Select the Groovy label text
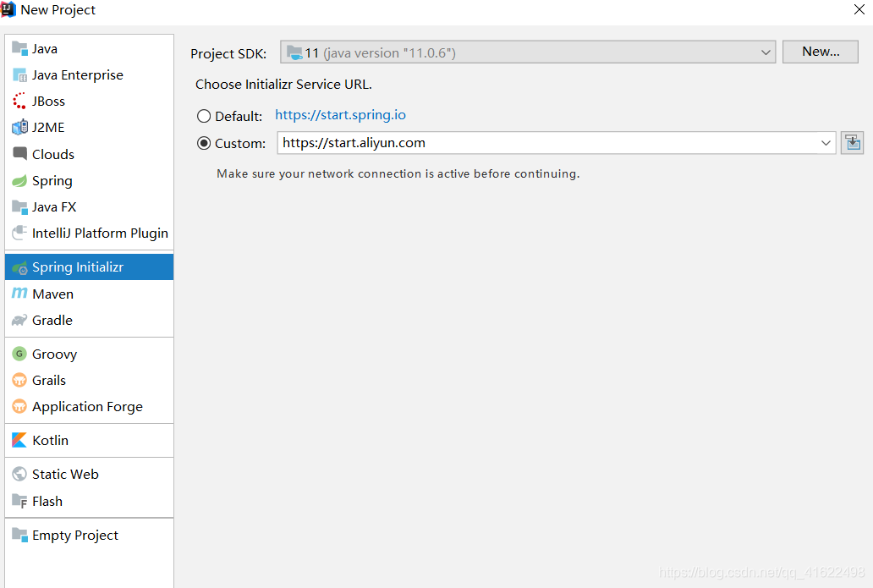This screenshot has width=873, height=588. 54,354
